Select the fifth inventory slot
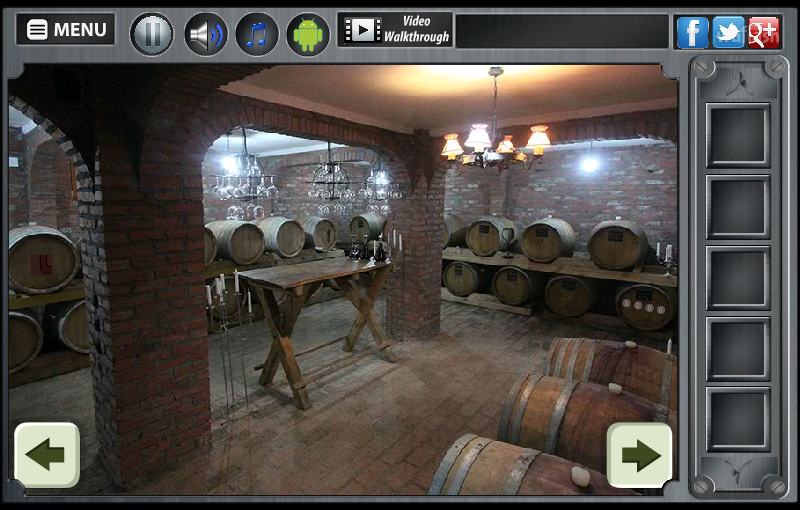Viewport: 800px width, 510px height. [738, 419]
